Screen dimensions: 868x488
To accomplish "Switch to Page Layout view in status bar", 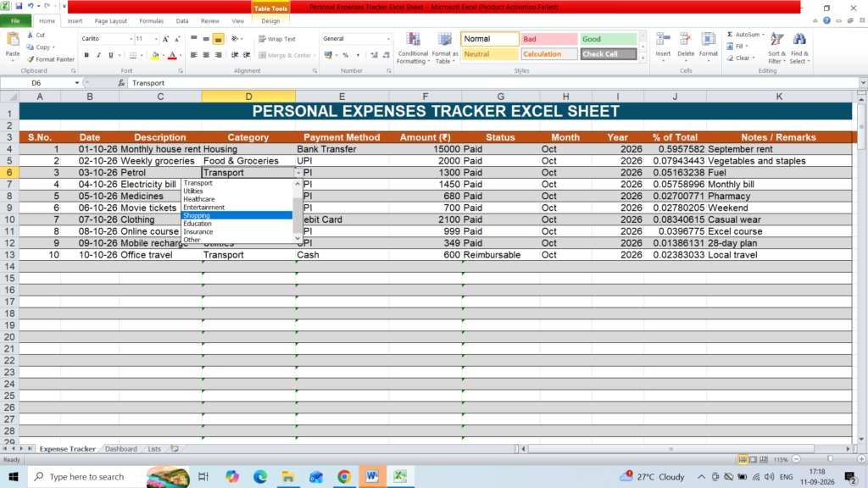I will point(753,460).
